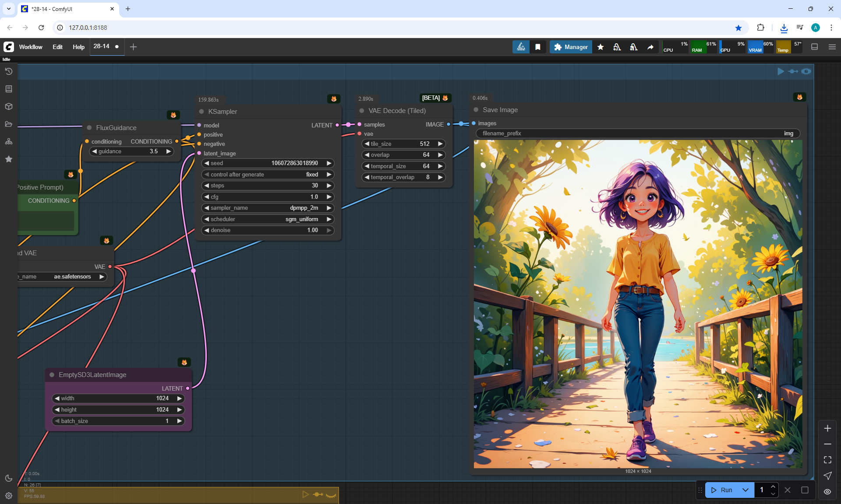
Task: Toggle the bottom panel icon
Action: (814, 47)
